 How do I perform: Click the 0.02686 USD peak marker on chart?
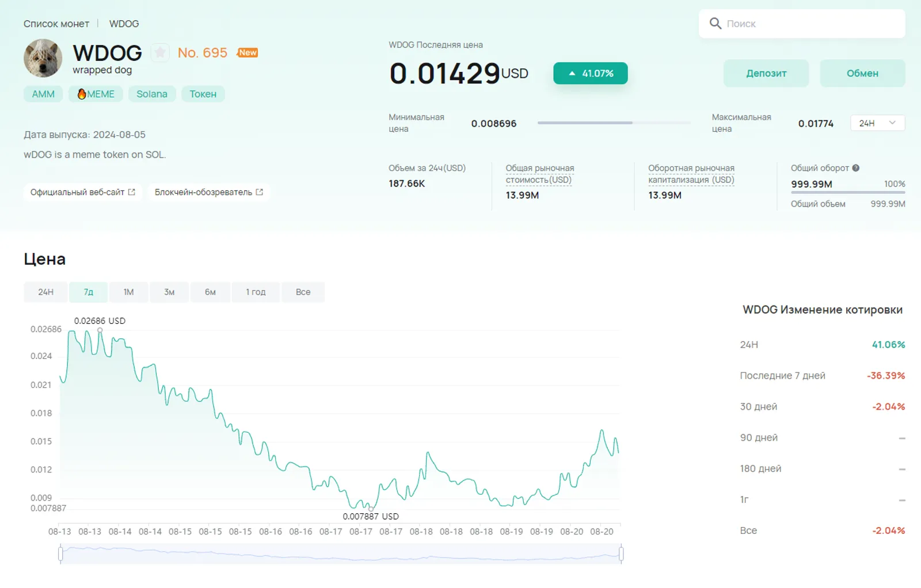point(100,330)
